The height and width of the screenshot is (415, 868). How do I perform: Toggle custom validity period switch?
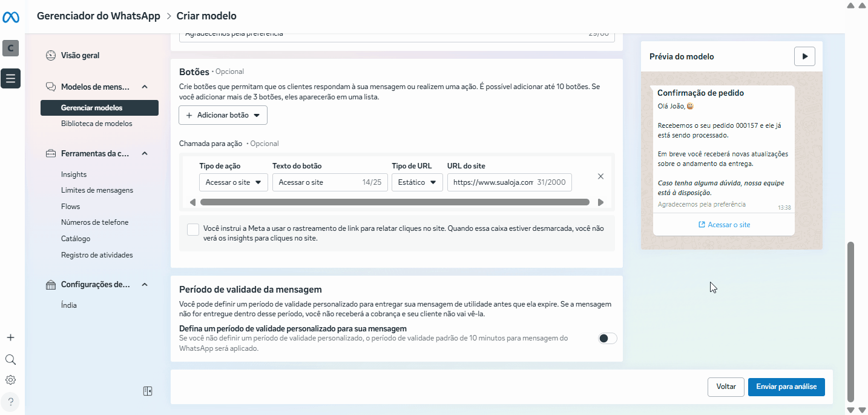point(607,339)
